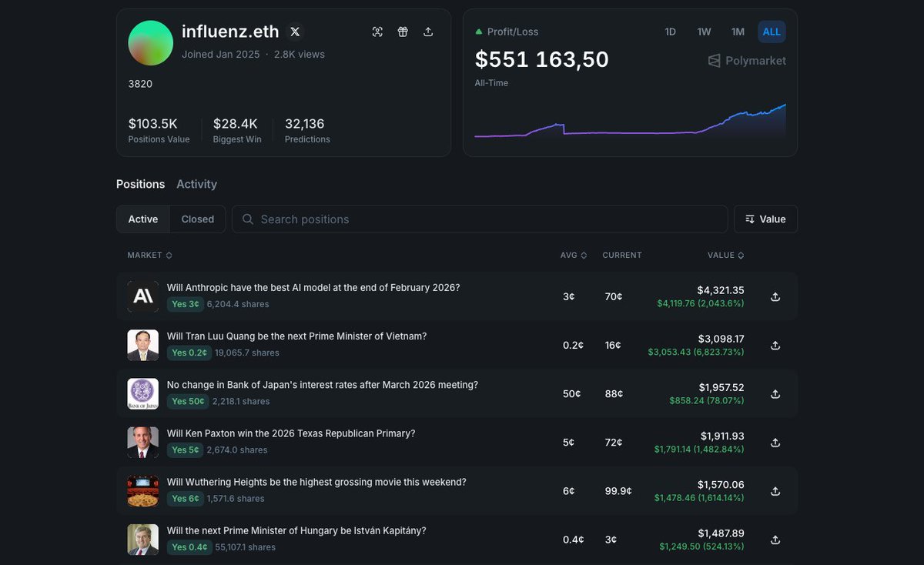Click the profit/loss line chart
Image resolution: width=924 pixels, height=565 pixels.
point(630,122)
